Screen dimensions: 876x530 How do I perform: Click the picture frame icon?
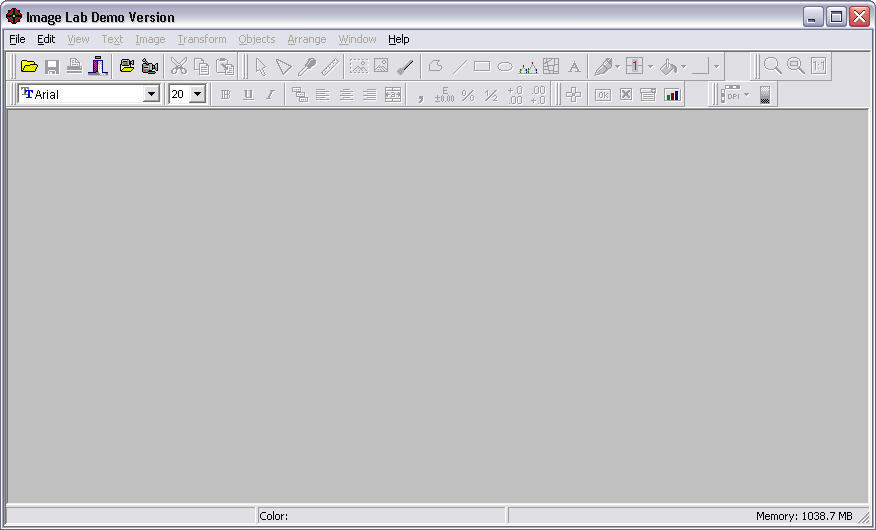point(382,66)
